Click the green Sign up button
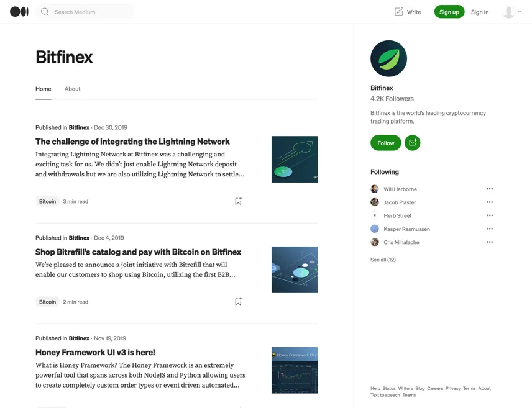 click(x=449, y=12)
